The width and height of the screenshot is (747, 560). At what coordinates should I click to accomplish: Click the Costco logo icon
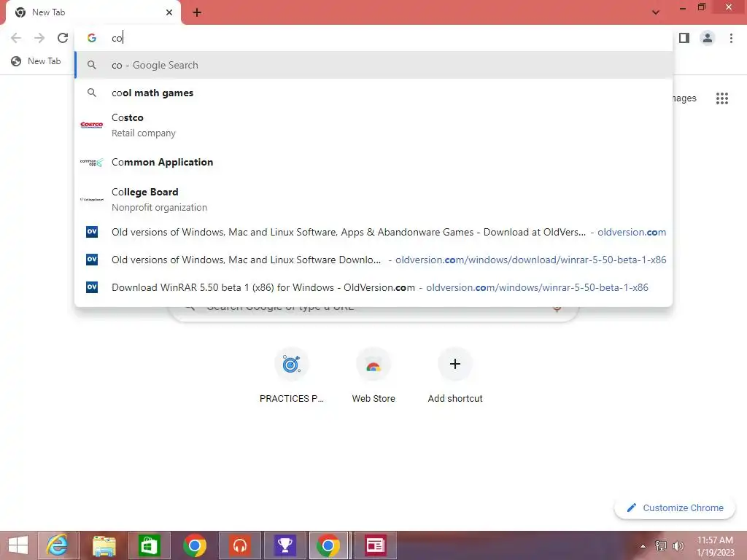(x=91, y=125)
